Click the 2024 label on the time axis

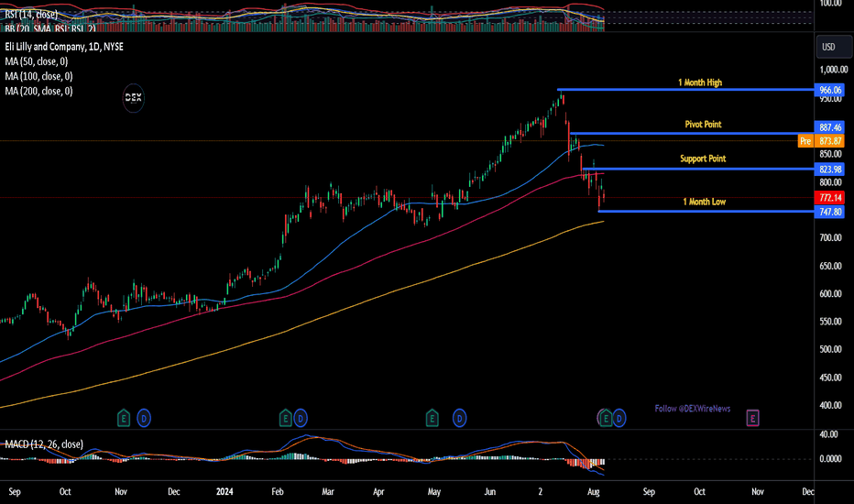pos(224,491)
